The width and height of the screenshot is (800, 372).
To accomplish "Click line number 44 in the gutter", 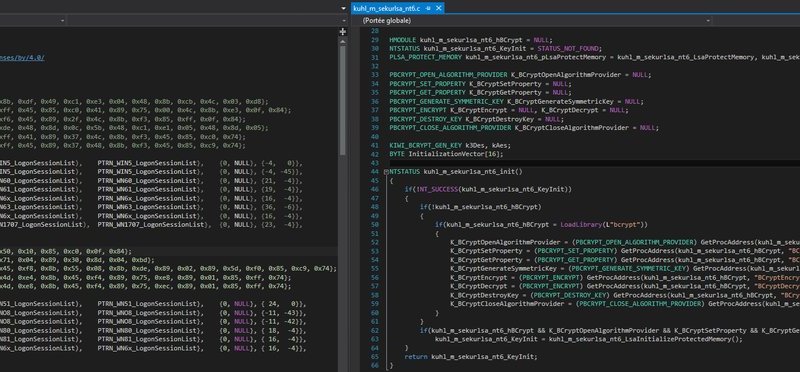I will [x=375, y=172].
